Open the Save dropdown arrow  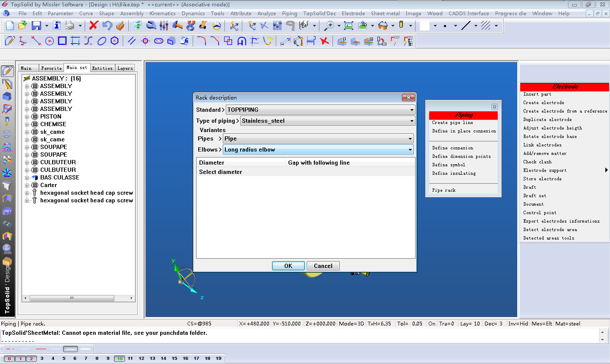(46, 26)
